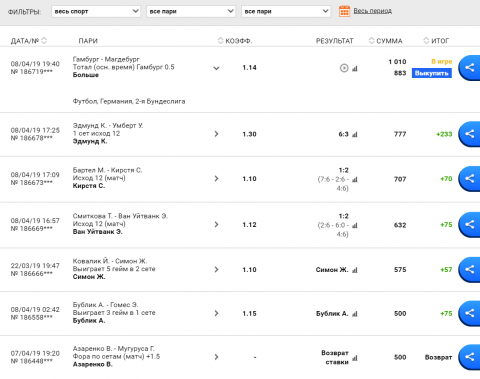Sort bets by ИТОГ column
The width and height of the screenshot is (480, 379).
(x=426, y=41)
